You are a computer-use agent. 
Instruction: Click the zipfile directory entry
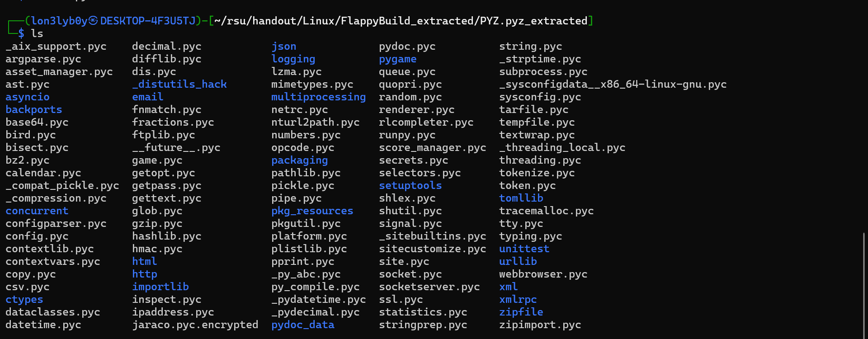[521, 312]
